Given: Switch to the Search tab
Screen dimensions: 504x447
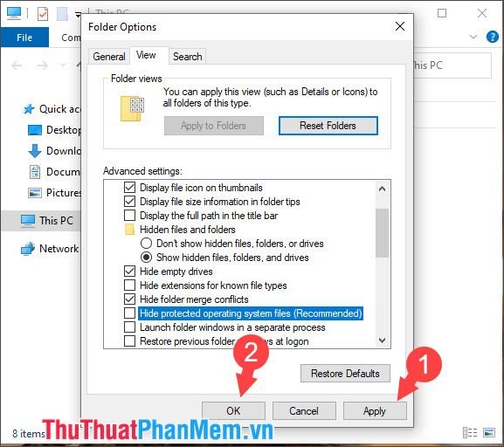Looking at the screenshot, I should tap(188, 57).
